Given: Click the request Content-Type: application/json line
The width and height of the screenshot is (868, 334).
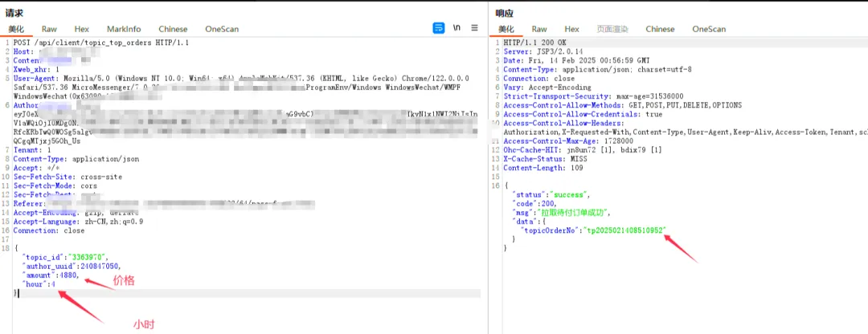Looking at the screenshot, I should coord(76,159).
